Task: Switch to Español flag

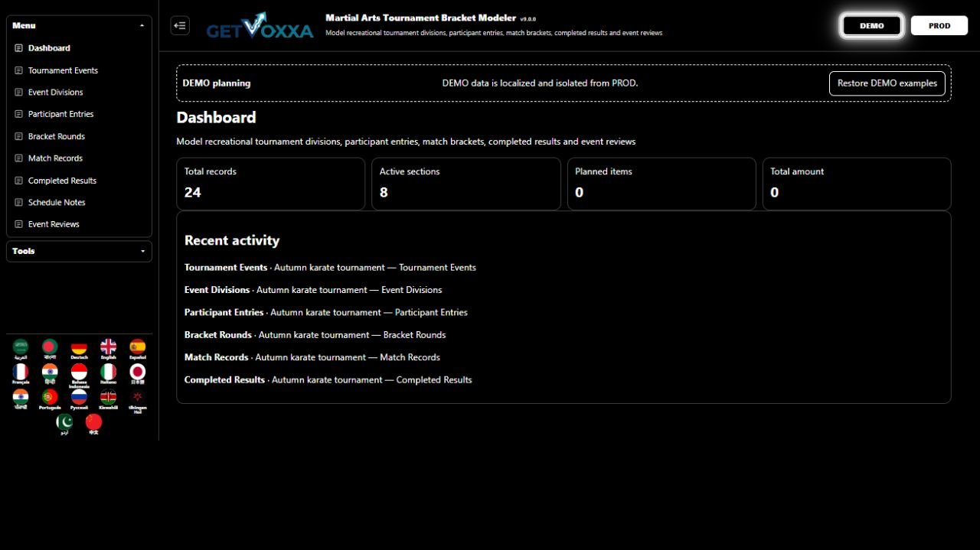Action: click(x=138, y=349)
